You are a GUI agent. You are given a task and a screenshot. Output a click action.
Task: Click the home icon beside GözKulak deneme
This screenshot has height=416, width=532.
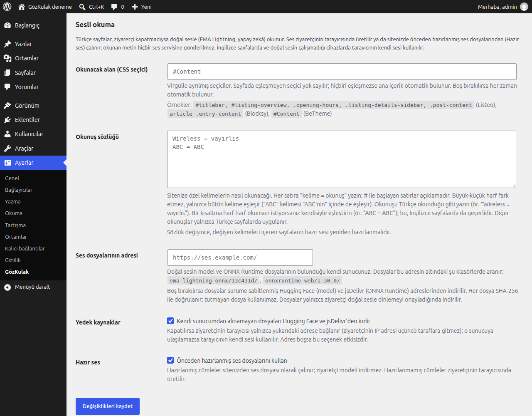[x=22, y=7]
